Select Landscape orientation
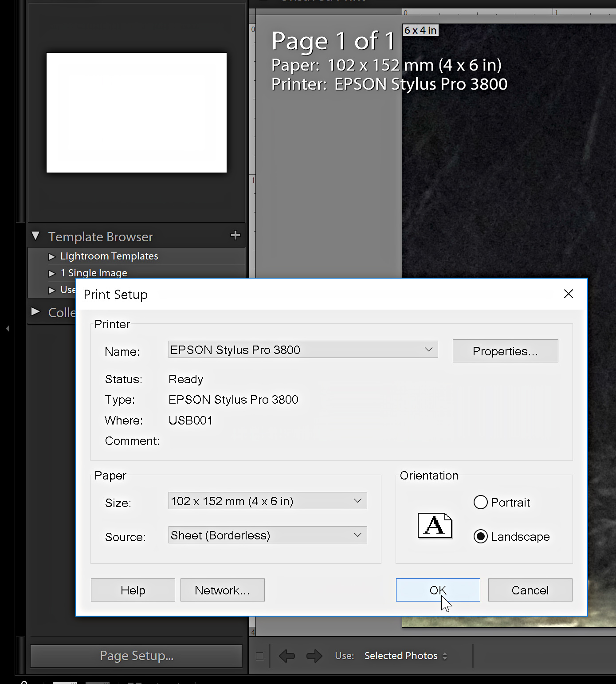Viewport: 616px width, 684px height. [480, 536]
